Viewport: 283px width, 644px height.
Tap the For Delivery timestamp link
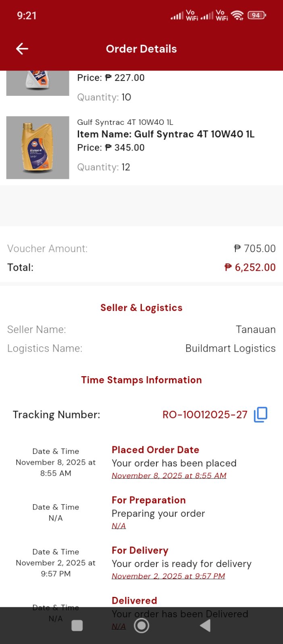168,576
